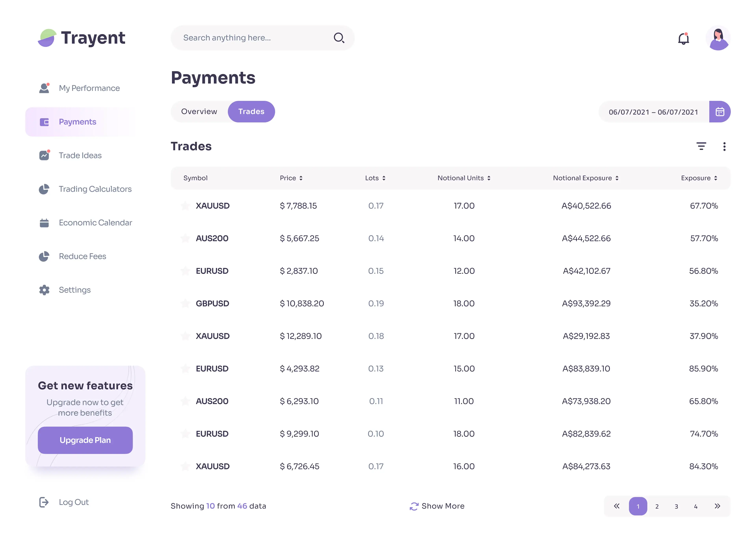Click the search magnifier icon
The height and width of the screenshot is (538, 756).
(x=339, y=38)
